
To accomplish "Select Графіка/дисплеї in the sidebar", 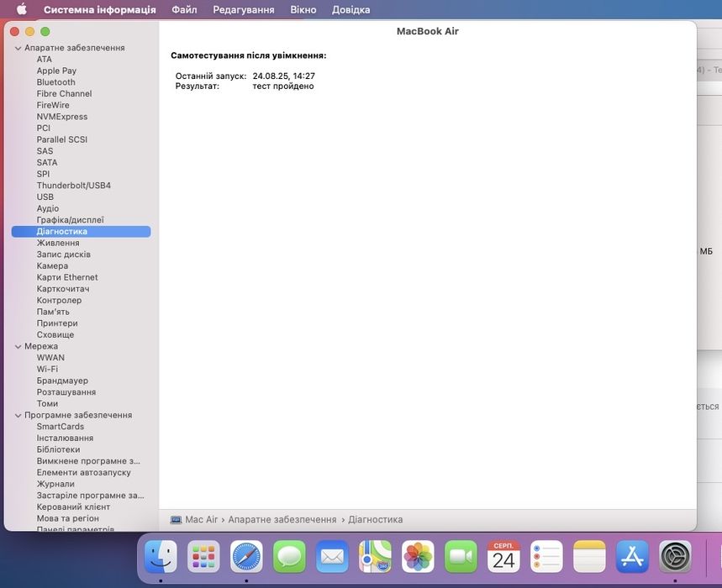I will [x=71, y=220].
